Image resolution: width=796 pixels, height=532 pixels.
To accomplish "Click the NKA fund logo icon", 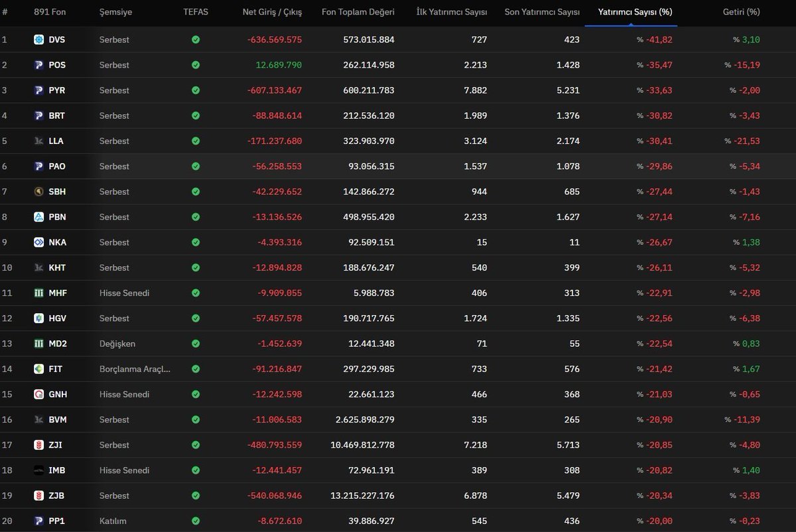I will (38, 242).
